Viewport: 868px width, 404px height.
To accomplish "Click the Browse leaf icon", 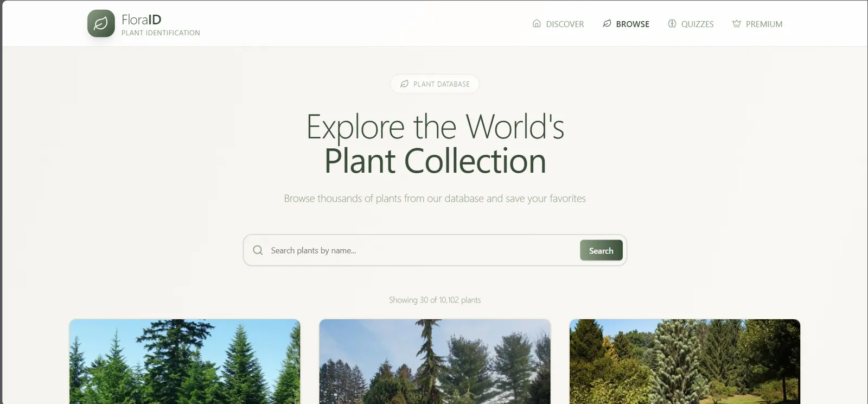I will click(x=607, y=23).
